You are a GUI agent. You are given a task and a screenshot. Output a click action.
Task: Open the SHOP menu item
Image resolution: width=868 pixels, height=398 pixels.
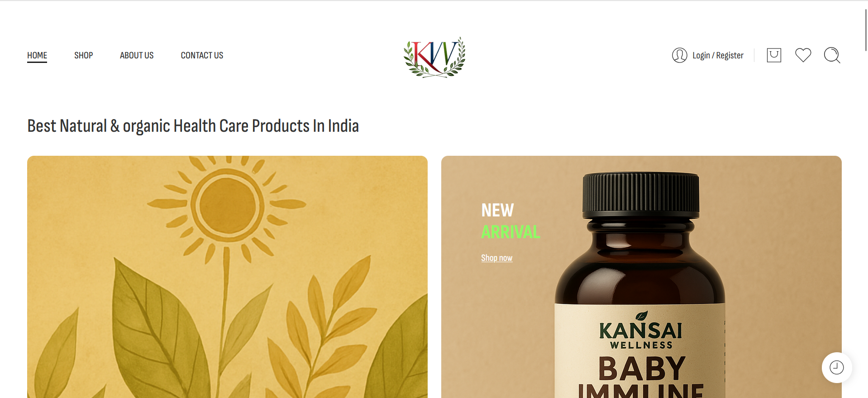tap(83, 55)
